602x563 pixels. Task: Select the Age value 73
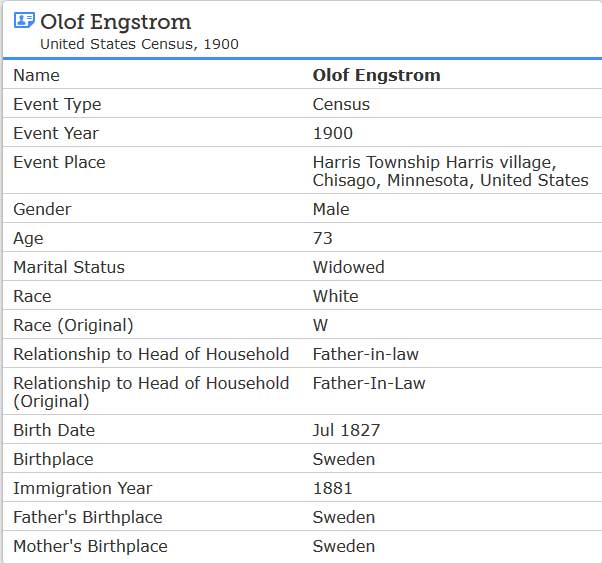[322, 238]
